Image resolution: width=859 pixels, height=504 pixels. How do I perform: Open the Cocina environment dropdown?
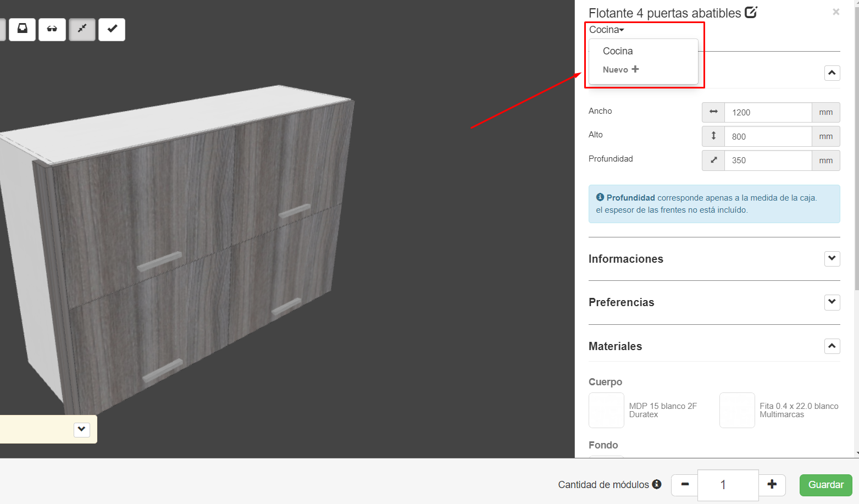606,30
